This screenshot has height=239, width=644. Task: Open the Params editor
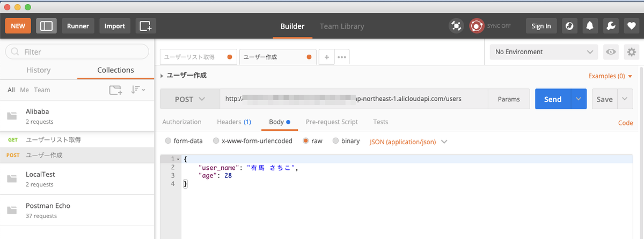[x=509, y=99]
